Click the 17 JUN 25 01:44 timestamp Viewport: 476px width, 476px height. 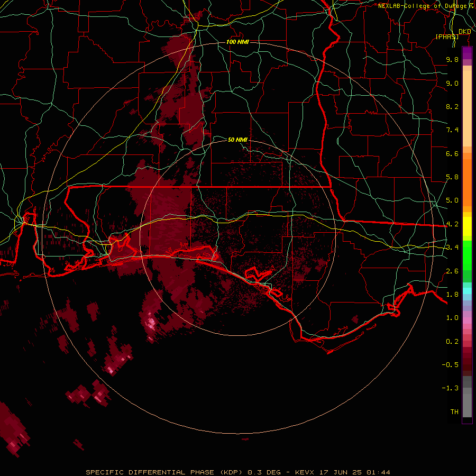coord(354,472)
